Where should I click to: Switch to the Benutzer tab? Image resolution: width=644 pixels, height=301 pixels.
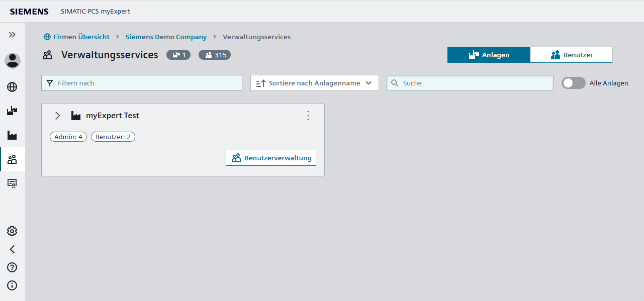click(x=571, y=55)
